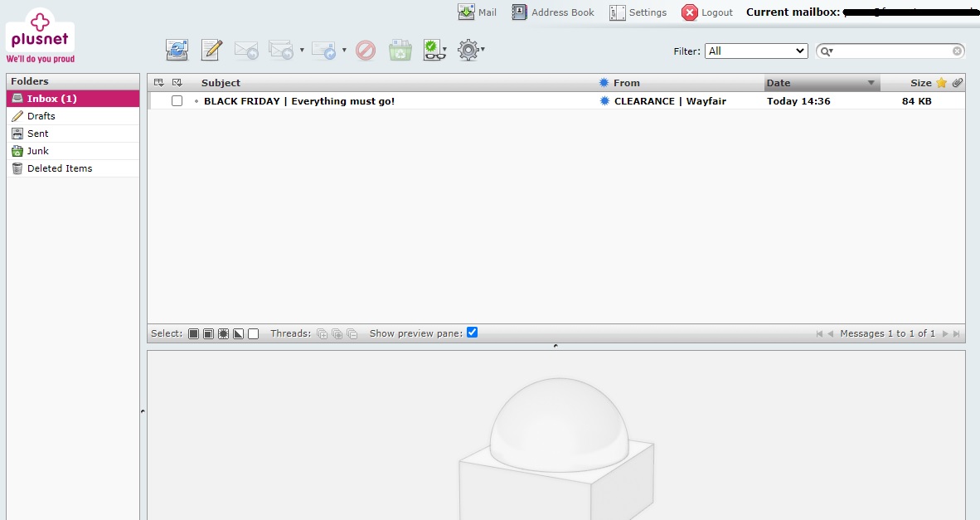Screen dimensions: 980x520
Task: Select the Wayfair email's checkbox
Action: 177,100
